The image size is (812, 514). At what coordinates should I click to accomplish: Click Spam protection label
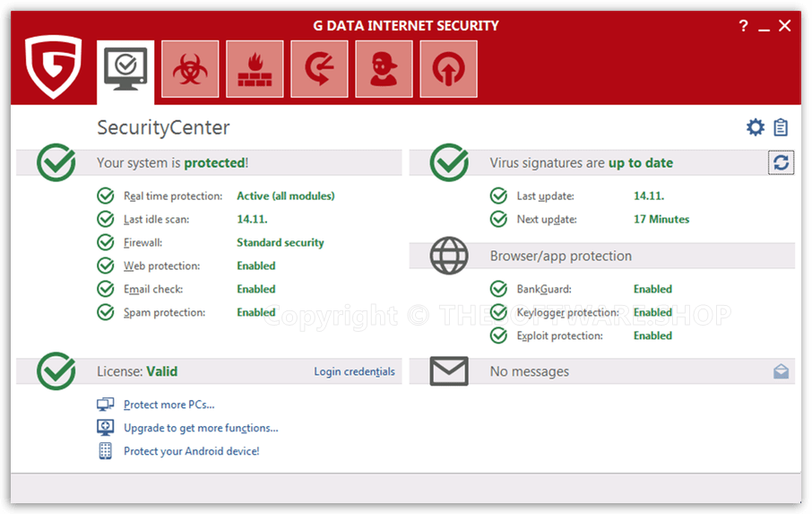click(164, 312)
